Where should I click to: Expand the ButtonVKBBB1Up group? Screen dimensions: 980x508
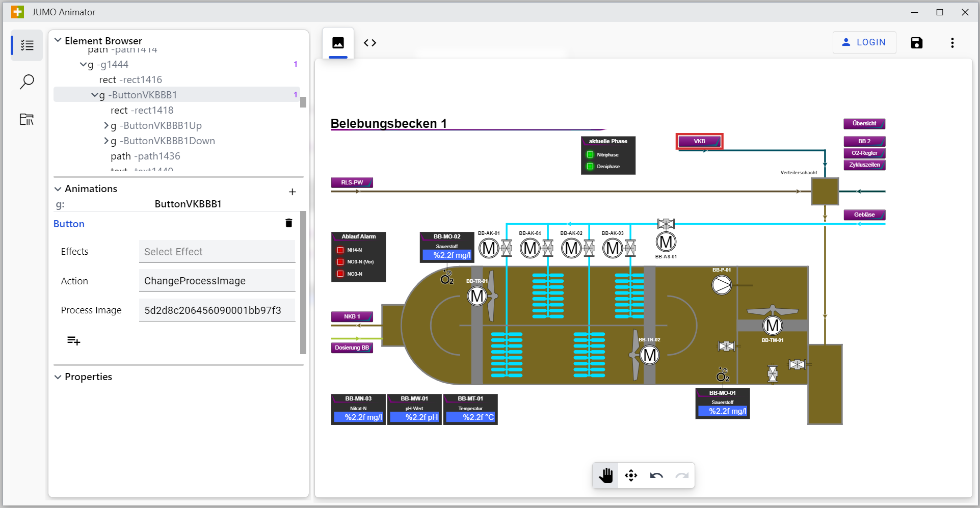point(106,126)
